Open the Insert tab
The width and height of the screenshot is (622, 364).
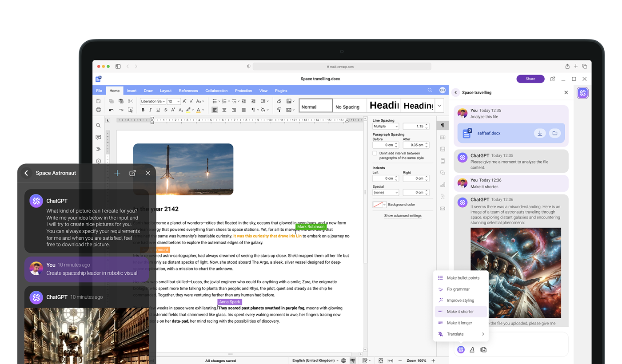pyautogui.click(x=132, y=91)
